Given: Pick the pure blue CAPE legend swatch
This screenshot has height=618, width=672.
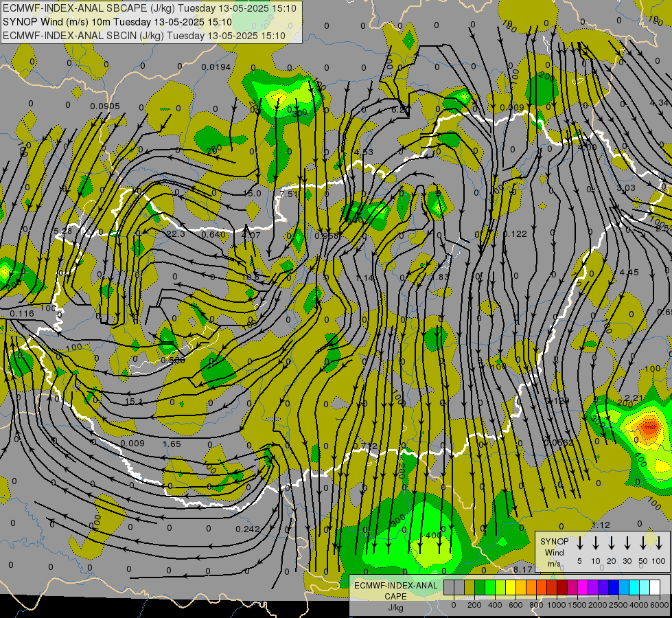Looking at the screenshot, I should pos(613,587).
